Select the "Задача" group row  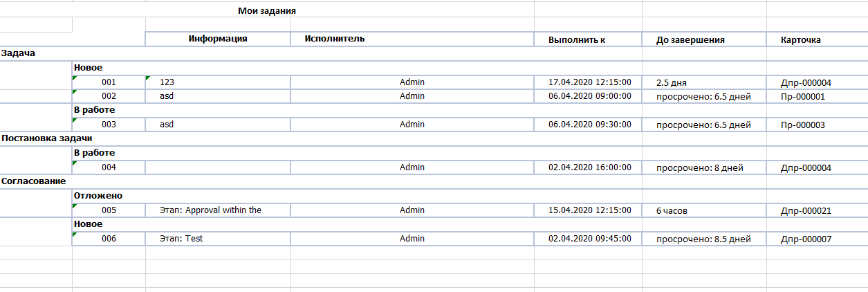click(x=18, y=53)
